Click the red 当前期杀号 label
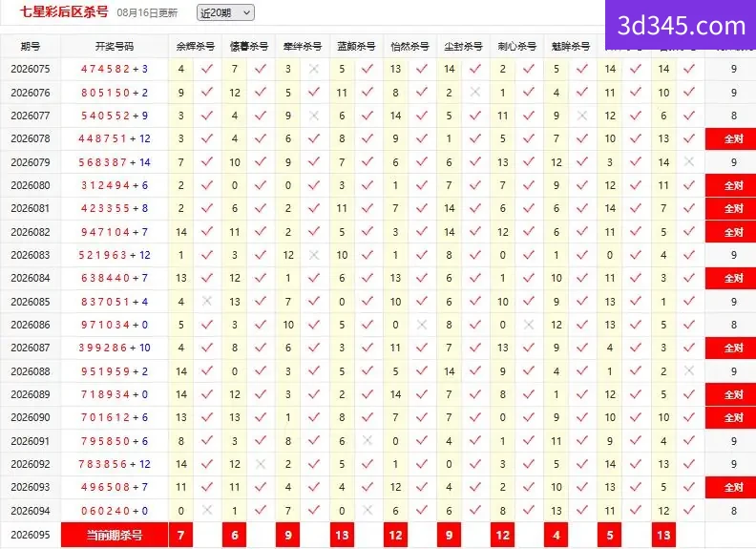 (115, 535)
